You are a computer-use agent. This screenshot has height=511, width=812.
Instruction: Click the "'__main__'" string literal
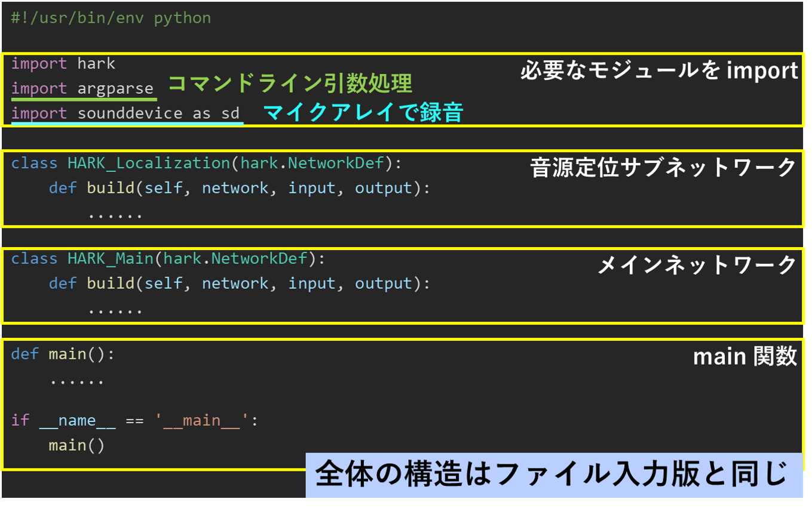[x=203, y=420]
